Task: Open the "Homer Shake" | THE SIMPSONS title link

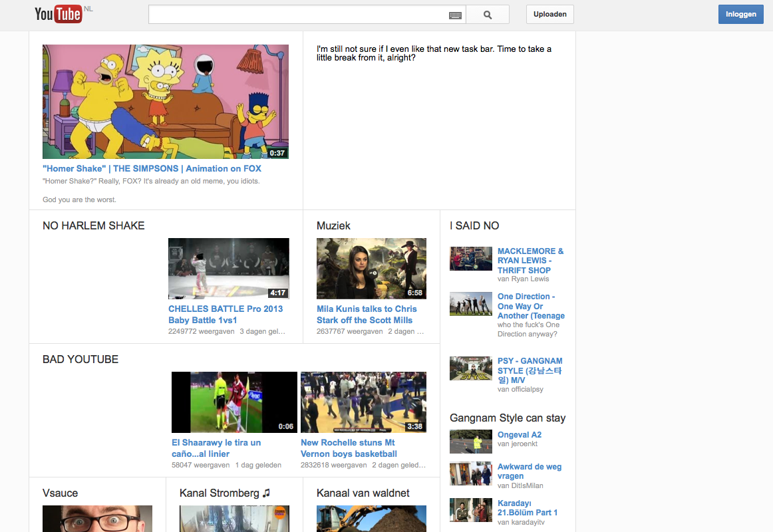Action: [x=152, y=168]
